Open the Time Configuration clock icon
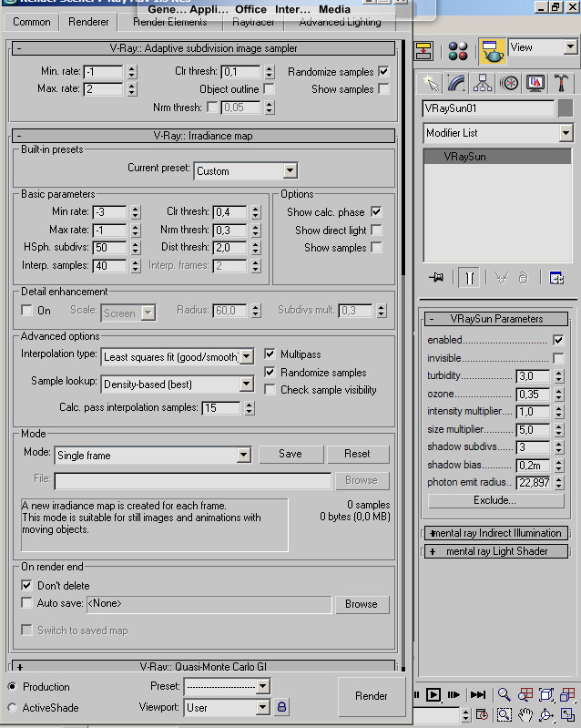The width and height of the screenshot is (581, 728). (x=482, y=714)
